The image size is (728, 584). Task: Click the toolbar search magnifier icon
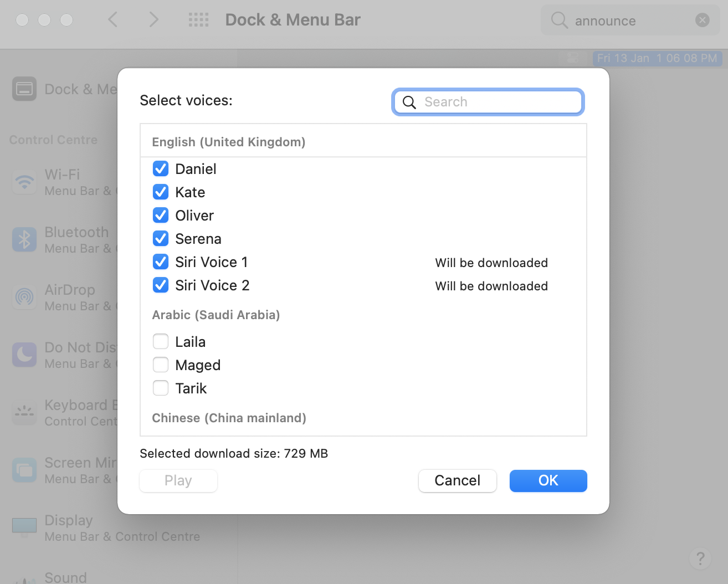click(560, 21)
